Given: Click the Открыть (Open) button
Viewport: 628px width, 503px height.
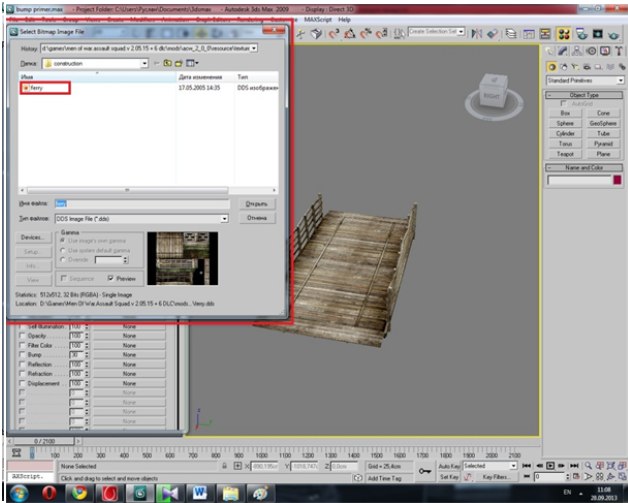Looking at the screenshot, I should (257, 204).
